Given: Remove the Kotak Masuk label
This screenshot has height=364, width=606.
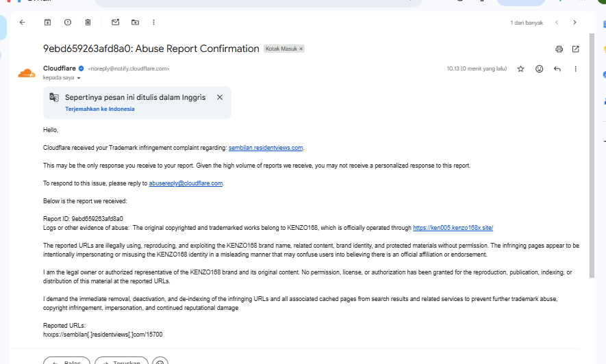Looking at the screenshot, I should point(301,49).
